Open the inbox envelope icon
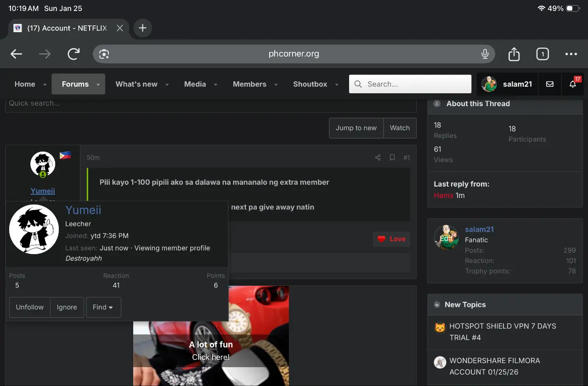 coord(549,84)
